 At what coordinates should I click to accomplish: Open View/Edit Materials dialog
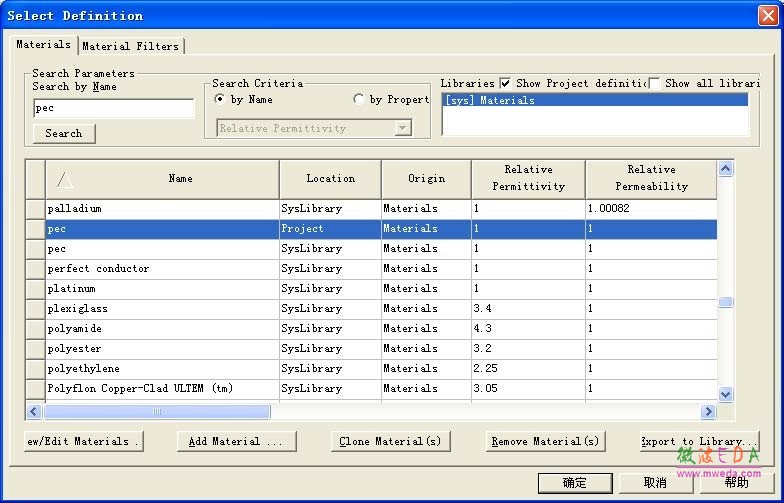(x=84, y=442)
